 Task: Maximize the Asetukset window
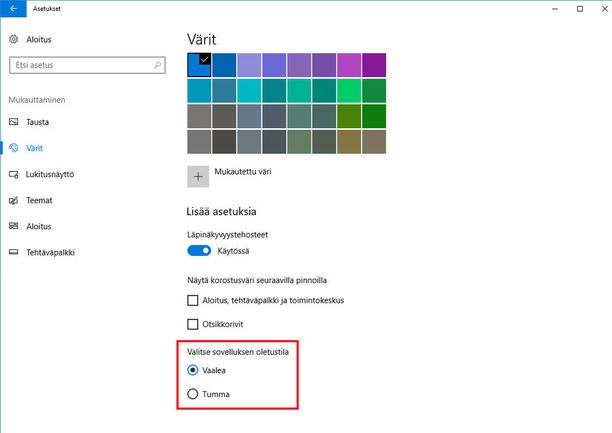click(580, 9)
